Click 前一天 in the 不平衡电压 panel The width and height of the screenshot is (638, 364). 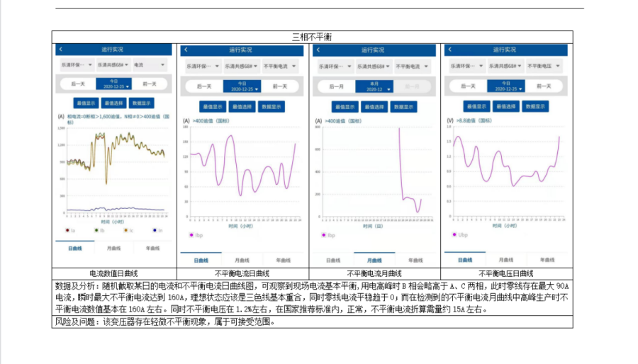point(544,86)
